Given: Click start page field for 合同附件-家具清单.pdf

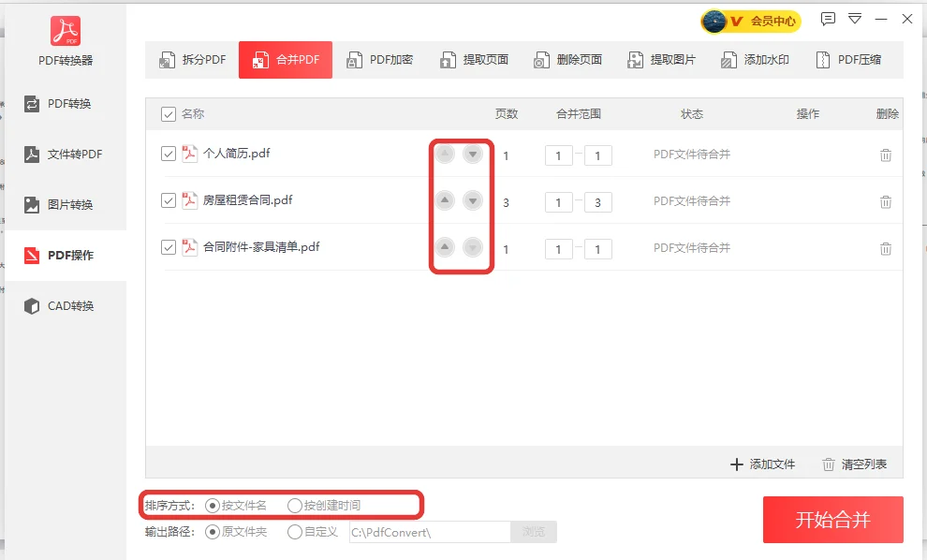Looking at the screenshot, I should pos(559,249).
